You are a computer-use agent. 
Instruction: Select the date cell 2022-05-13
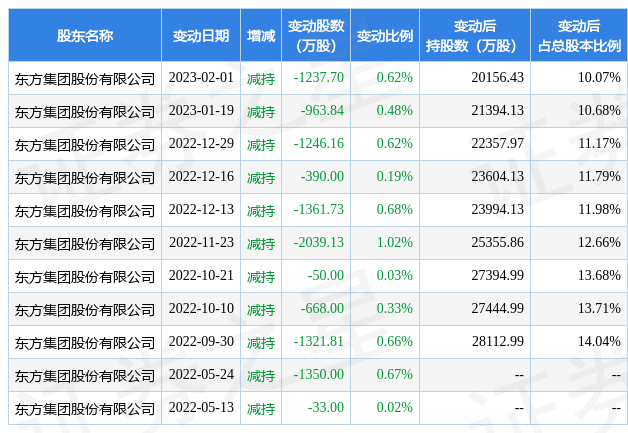coord(201,407)
